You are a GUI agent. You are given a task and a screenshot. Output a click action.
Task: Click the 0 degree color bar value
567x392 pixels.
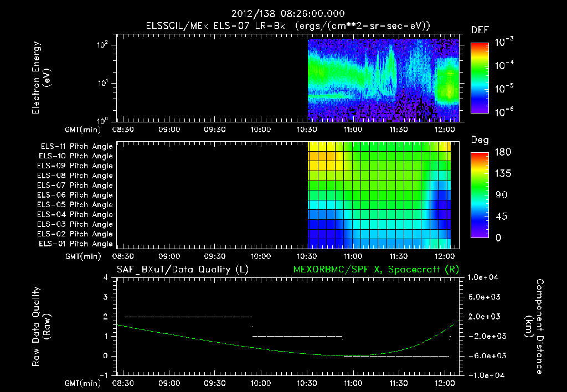point(498,238)
